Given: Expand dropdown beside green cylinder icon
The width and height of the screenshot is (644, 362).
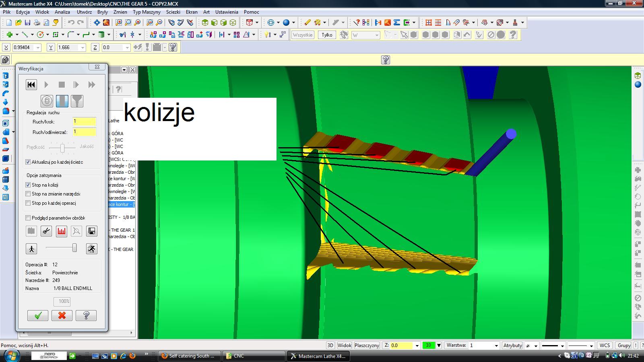Looking at the screenshot, I should point(109,35).
